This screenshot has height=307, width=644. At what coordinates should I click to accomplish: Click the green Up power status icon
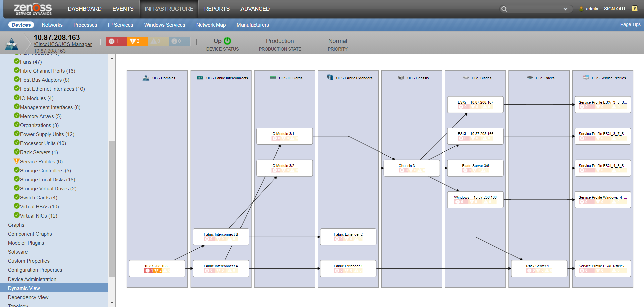(x=227, y=41)
